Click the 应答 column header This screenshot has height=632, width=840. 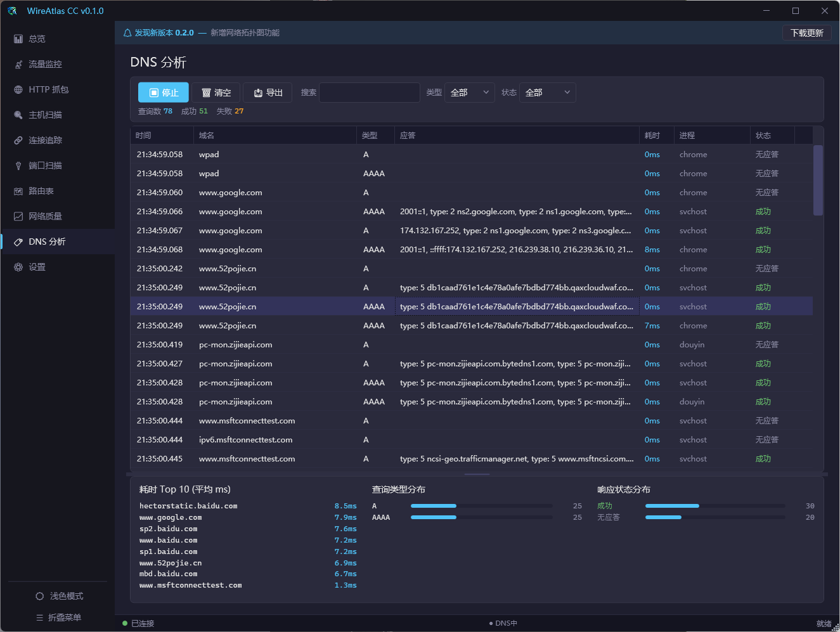(x=517, y=135)
